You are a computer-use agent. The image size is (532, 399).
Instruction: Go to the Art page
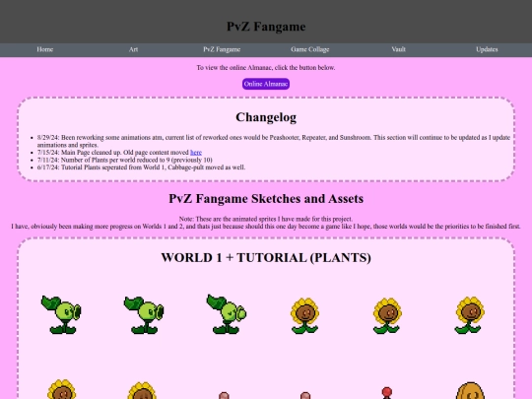click(x=133, y=49)
